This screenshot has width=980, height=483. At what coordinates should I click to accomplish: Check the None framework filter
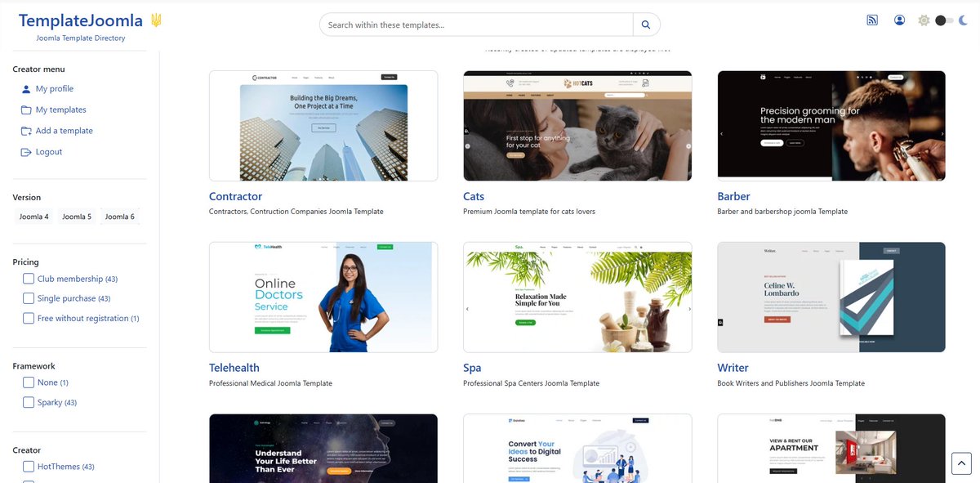coord(29,382)
